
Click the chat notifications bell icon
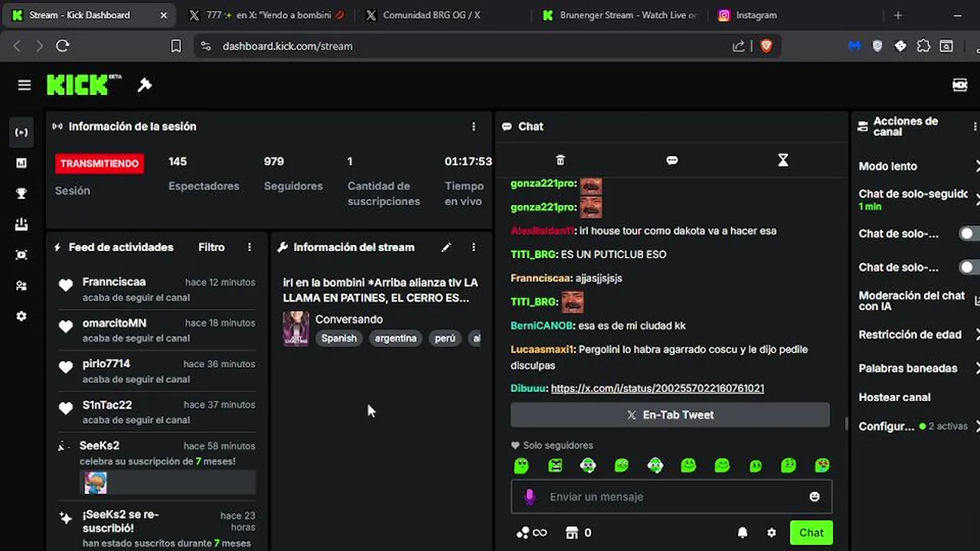coord(743,533)
